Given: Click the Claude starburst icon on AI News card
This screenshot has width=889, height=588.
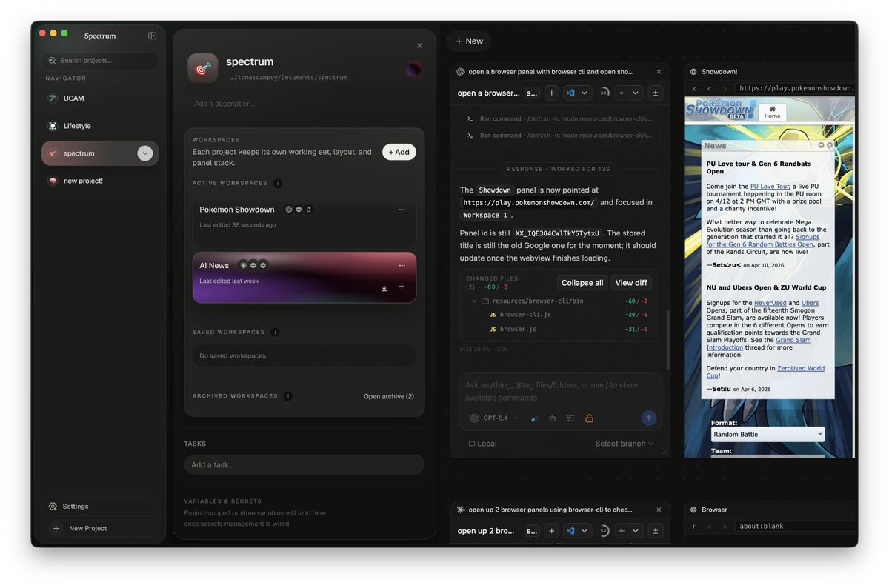Looking at the screenshot, I should (243, 265).
